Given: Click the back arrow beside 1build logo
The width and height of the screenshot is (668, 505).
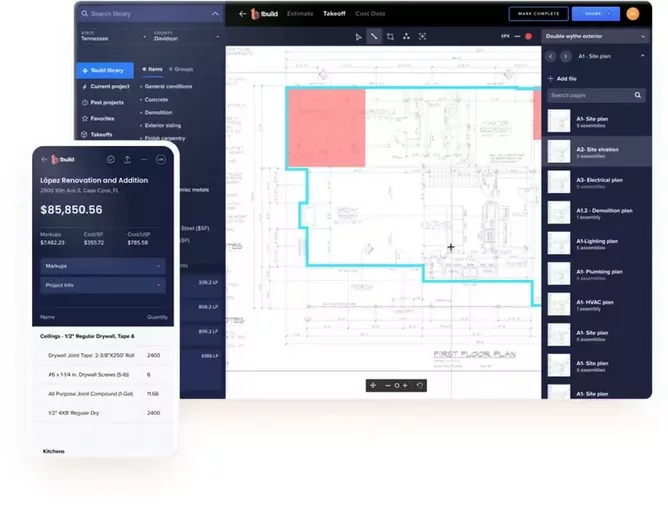Looking at the screenshot, I should (x=242, y=14).
